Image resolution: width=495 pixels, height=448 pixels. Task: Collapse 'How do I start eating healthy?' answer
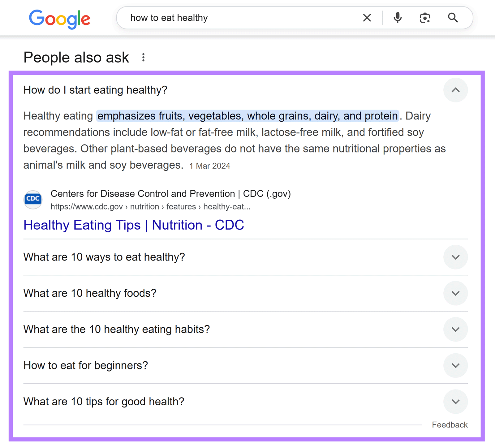(455, 90)
